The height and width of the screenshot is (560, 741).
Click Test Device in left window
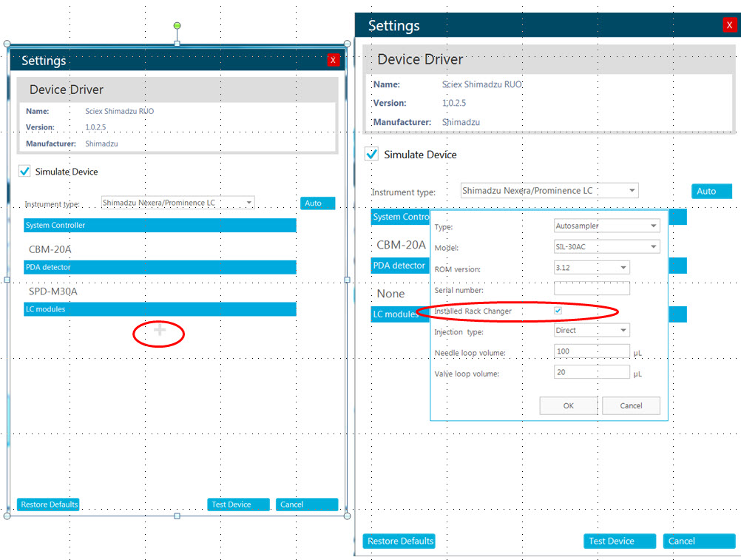pyautogui.click(x=238, y=505)
